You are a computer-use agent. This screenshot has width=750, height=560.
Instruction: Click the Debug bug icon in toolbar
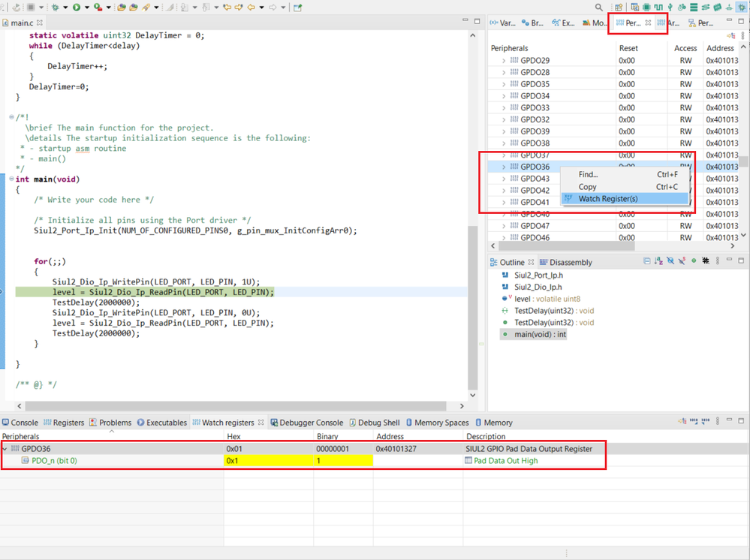pyautogui.click(x=56, y=8)
